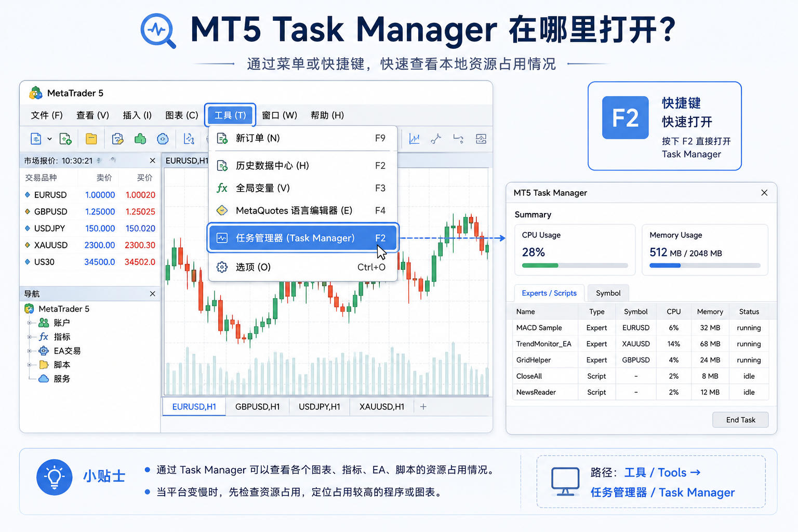Choose 任务管理器 (Task Manager) menu entry
Viewport: 798px width, 532px height.
[303, 238]
